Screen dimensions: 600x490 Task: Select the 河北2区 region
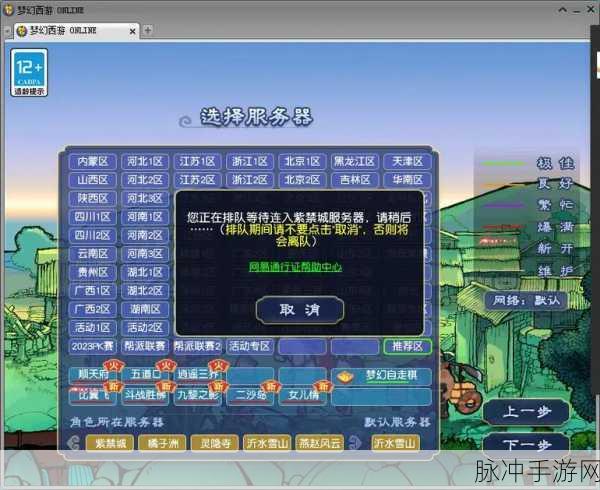click(145, 180)
